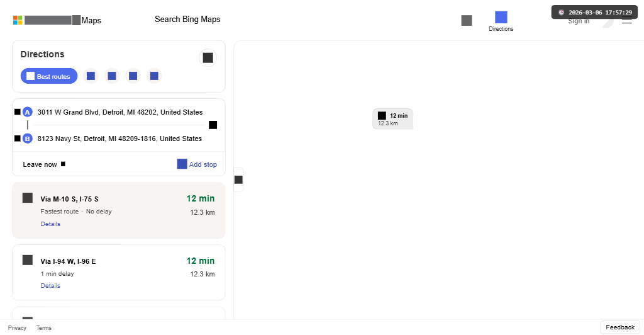Viewport: 644px width, 335px height.
Task: Click the Search Bing Maps field
Action: point(187,20)
